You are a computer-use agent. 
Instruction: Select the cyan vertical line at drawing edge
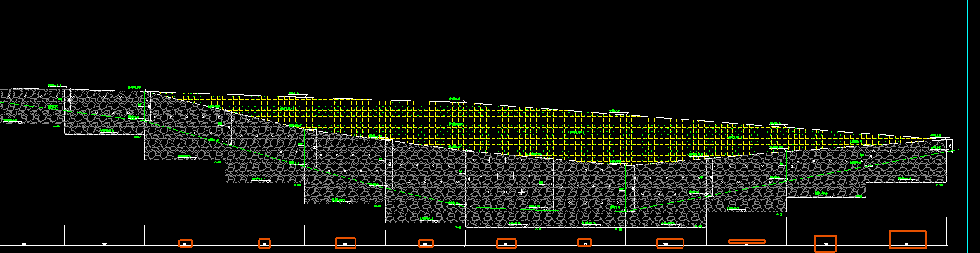(976, 126)
